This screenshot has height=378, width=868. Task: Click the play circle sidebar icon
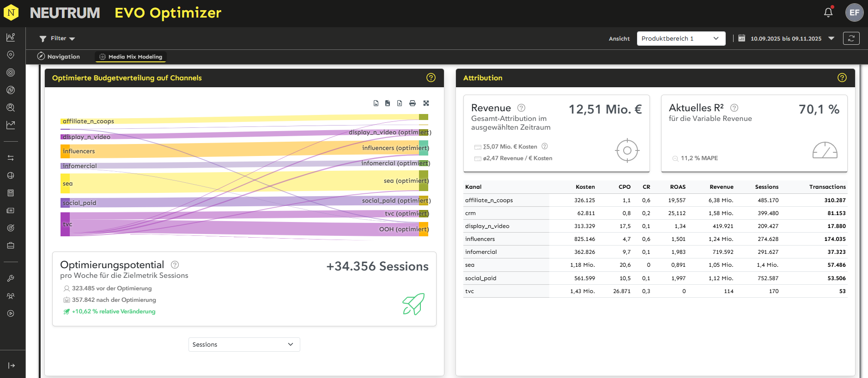[x=11, y=313]
